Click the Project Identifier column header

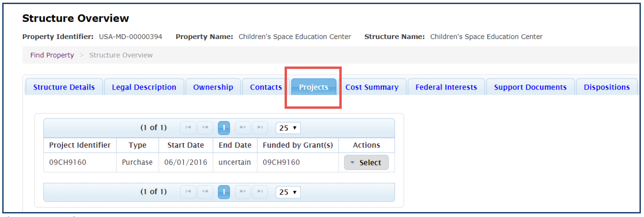pyautogui.click(x=79, y=145)
